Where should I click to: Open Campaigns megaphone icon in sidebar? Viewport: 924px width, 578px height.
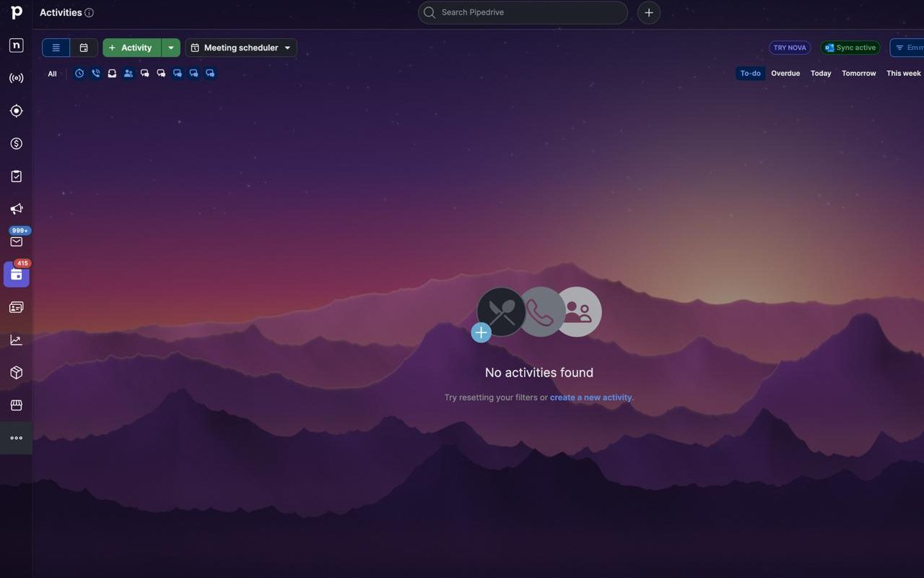click(16, 209)
